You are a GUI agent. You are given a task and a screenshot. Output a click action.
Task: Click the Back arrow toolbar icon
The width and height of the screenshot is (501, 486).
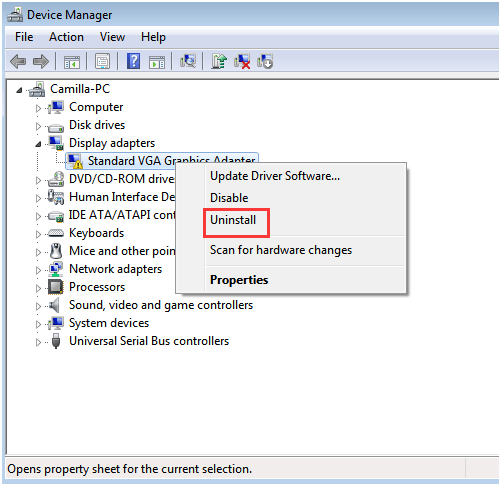coord(18,62)
